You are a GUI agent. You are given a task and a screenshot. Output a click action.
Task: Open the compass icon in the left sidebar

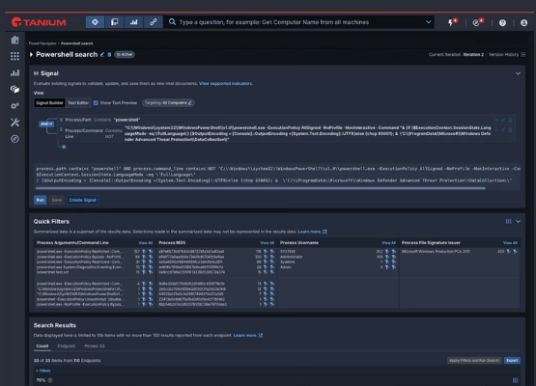point(15,139)
